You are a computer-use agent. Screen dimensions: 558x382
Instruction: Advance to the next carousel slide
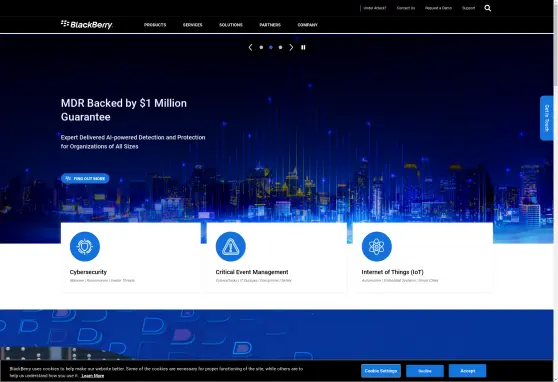pyautogui.click(x=291, y=47)
